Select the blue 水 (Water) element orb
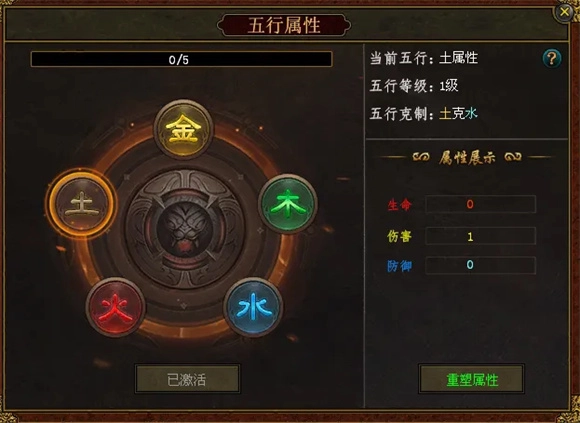 (253, 307)
